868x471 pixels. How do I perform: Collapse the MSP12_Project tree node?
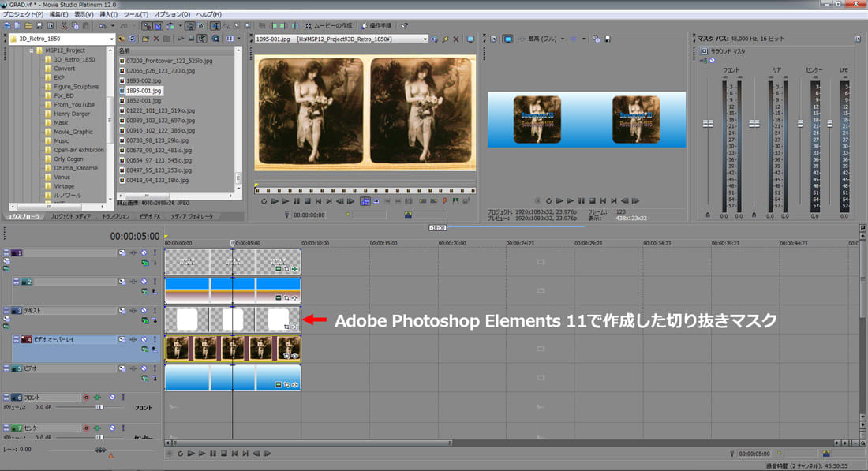31,50
